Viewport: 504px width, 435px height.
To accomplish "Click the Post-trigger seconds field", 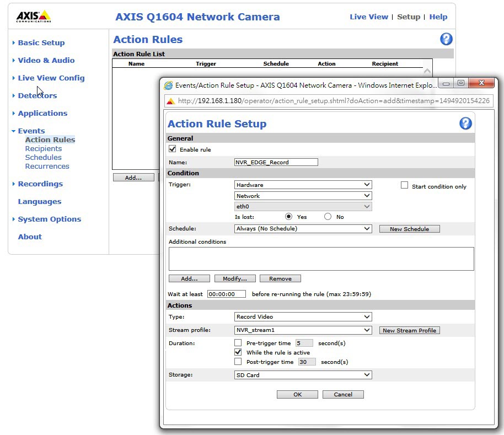I will (x=307, y=362).
